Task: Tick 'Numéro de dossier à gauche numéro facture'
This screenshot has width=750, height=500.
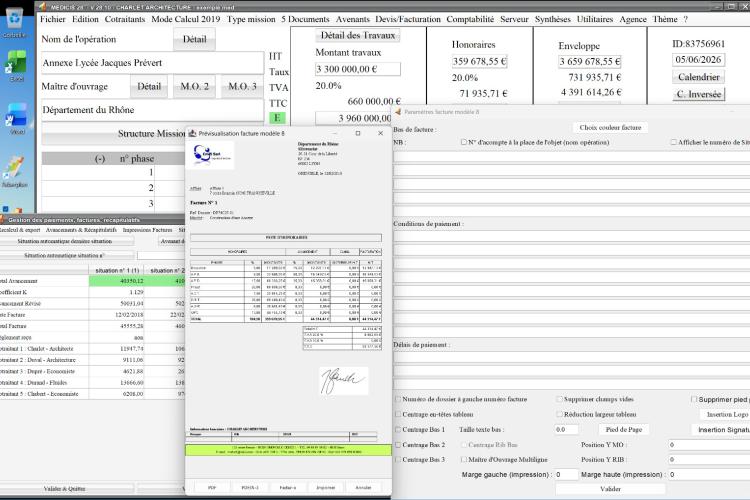Action: pos(397,399)
